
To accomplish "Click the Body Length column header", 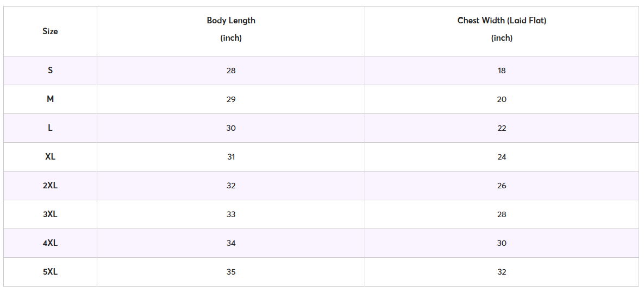I will tap(231, 21).
